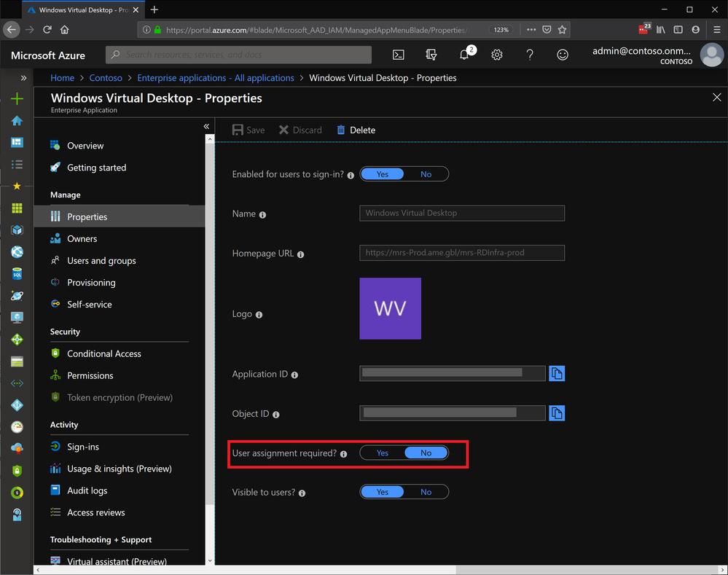Click the Favorites star in sidebar
728x575 pixels.
pyautogui.click(x=17, y=186)
